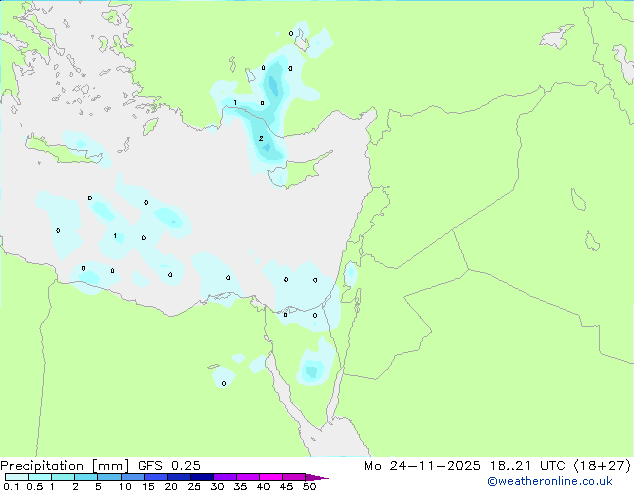Click the '10' legend scale label
Image resolution: width=634 pixels, height=490 pixels.
click(x=125, y=486)
